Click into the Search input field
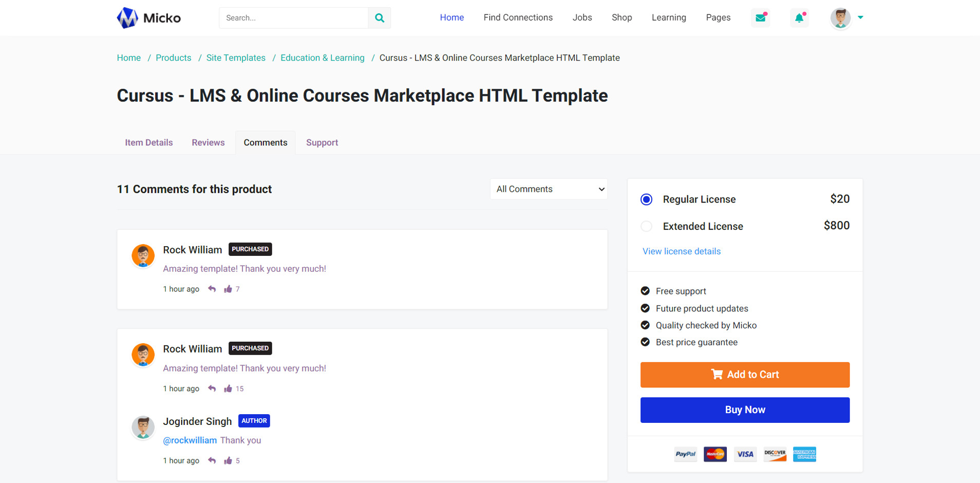Screen dimensions: 980x483 click(293, 18)
